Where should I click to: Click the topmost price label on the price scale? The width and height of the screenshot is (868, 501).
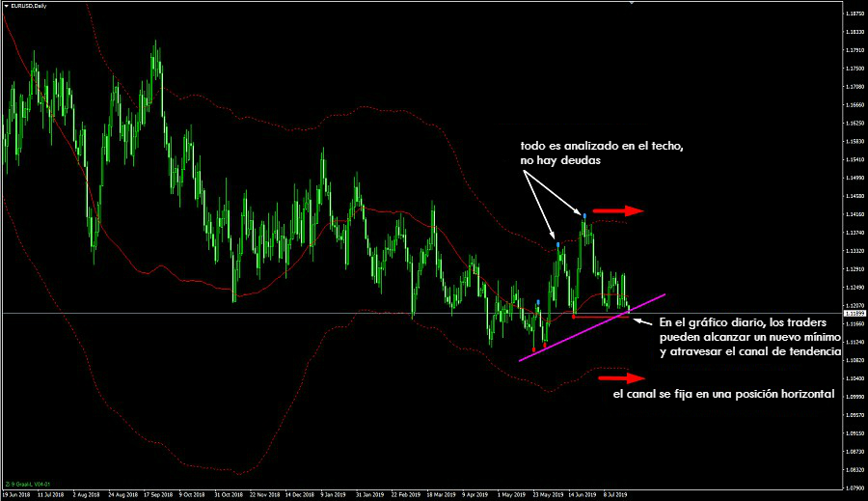853,14
